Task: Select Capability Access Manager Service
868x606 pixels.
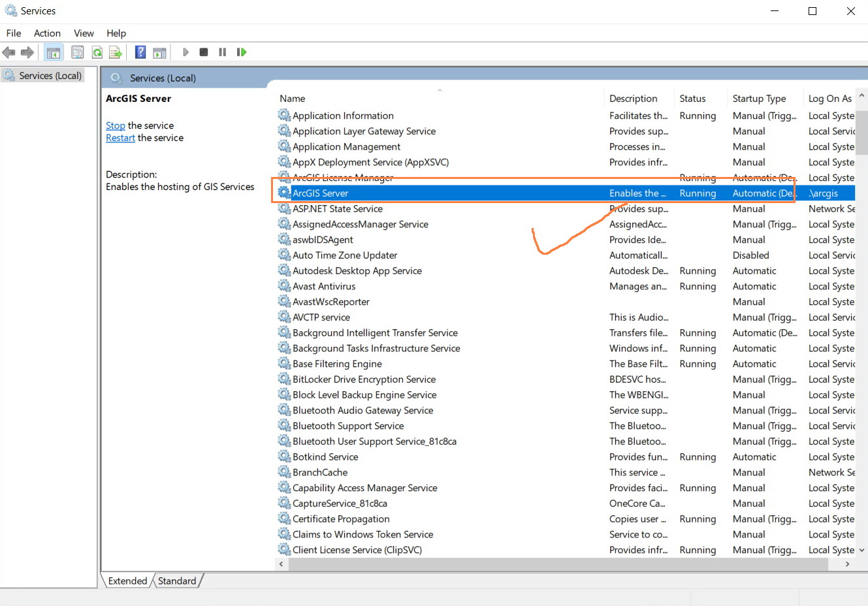Action: tap(365, 488)
